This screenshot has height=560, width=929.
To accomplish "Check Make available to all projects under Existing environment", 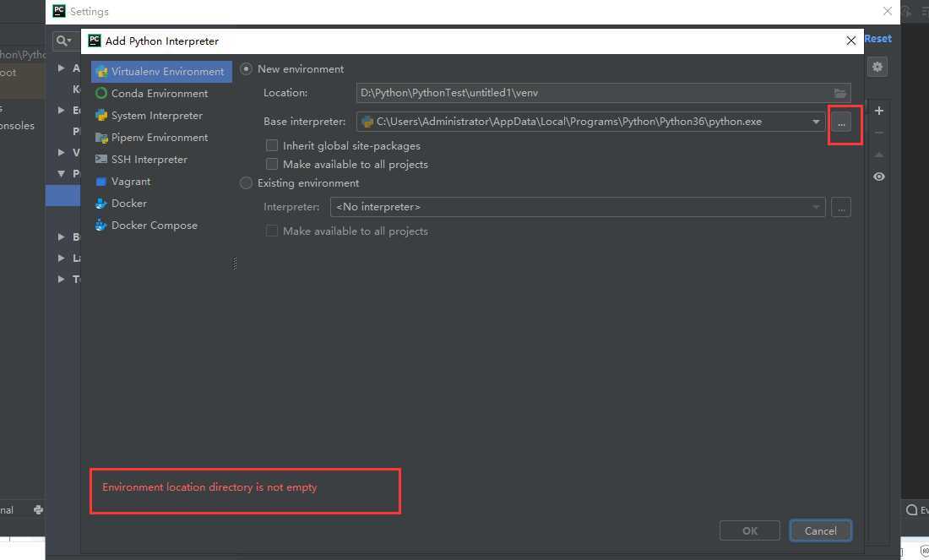I will (x=272, y=231).
